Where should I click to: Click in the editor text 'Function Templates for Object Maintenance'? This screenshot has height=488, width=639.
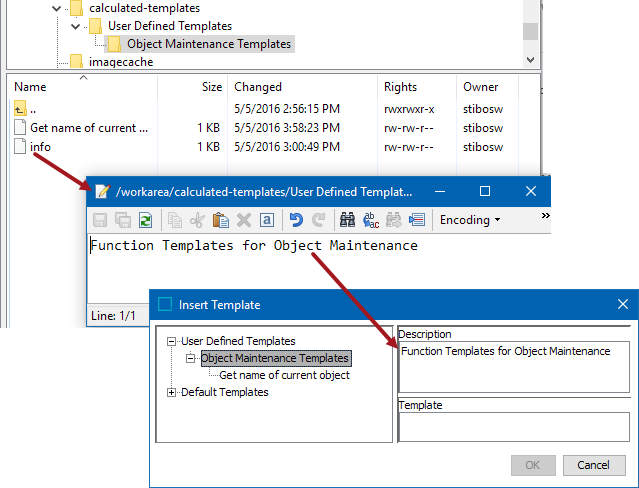point(254,245)
